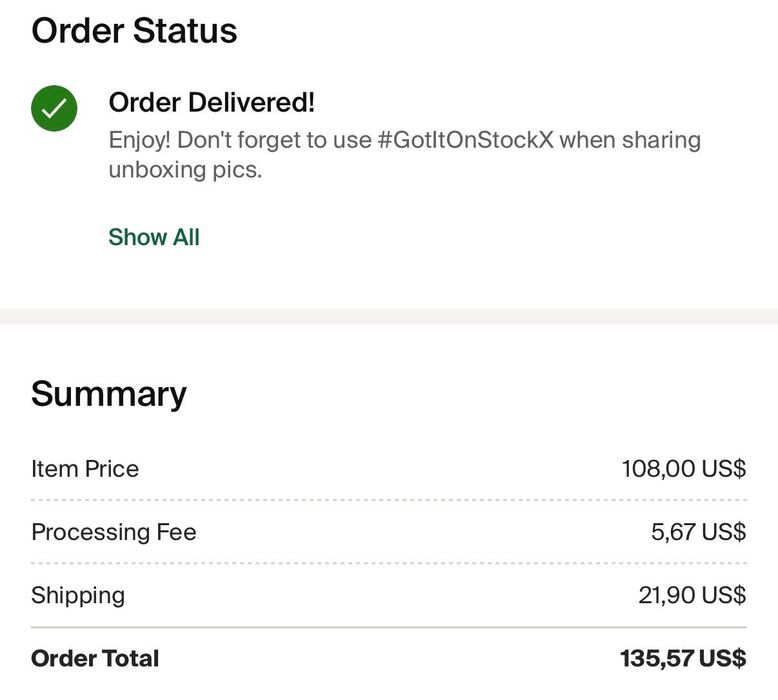This screenshot has height=700, width=778.
Task: Click the 21,90 US$ shipping amount
Action: tap(692, 595)
